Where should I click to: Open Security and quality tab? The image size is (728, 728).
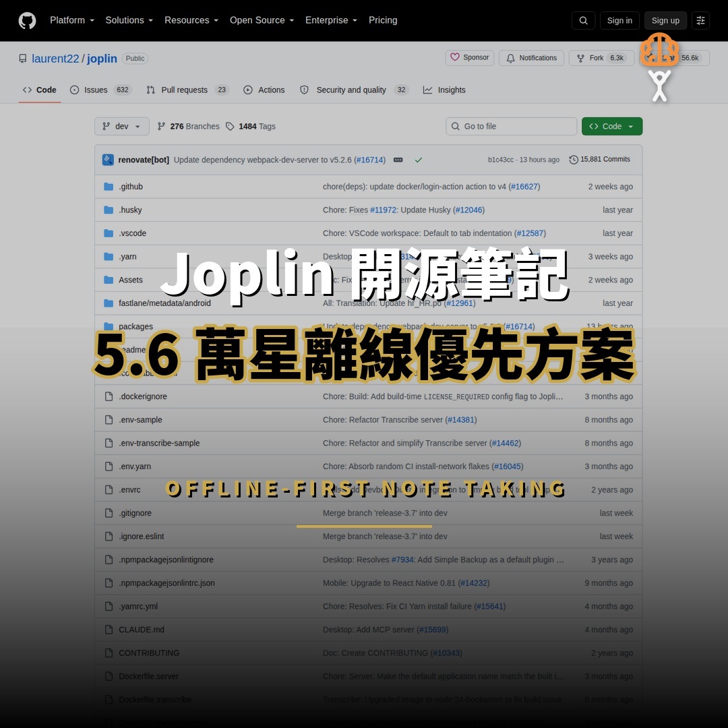(x=355, y=90)
